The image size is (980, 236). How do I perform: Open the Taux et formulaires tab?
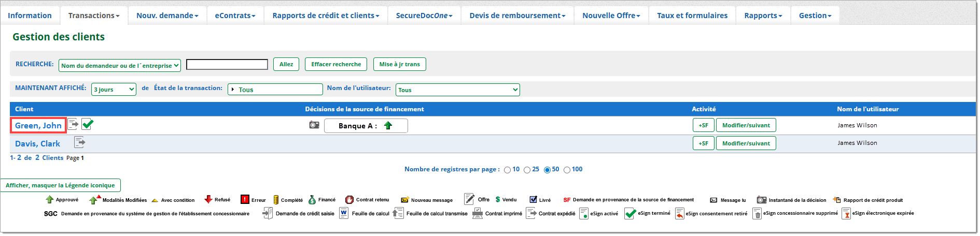click(692, 16)
